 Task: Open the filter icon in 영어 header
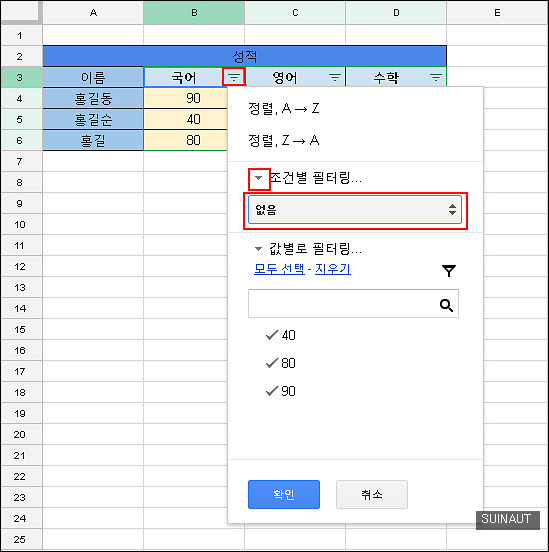335,77
